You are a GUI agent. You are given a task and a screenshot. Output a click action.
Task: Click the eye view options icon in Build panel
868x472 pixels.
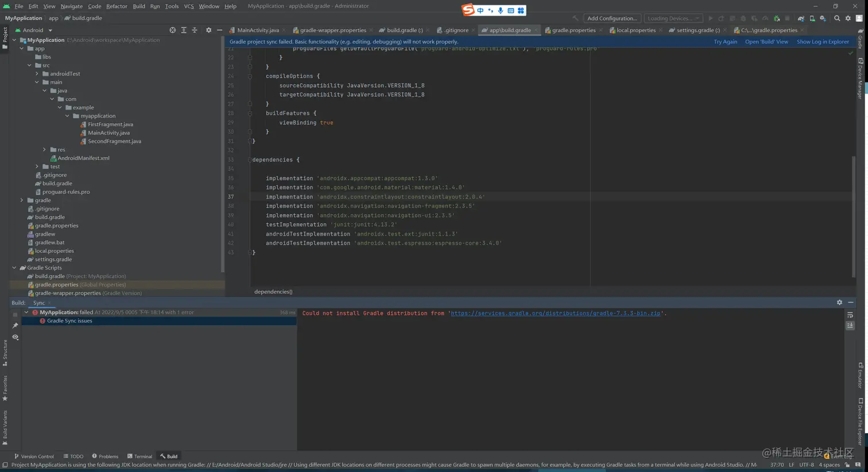[15, 337]
